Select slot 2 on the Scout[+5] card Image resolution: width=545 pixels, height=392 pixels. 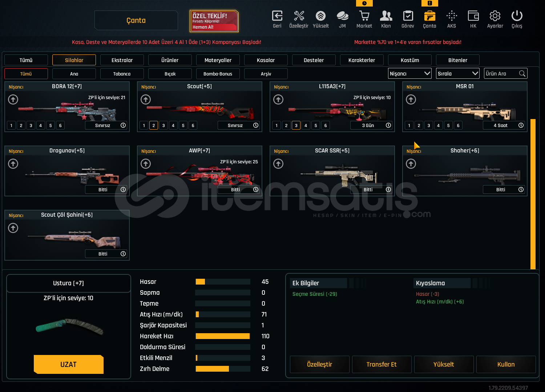pyautogui.click(x=154, y=126)
